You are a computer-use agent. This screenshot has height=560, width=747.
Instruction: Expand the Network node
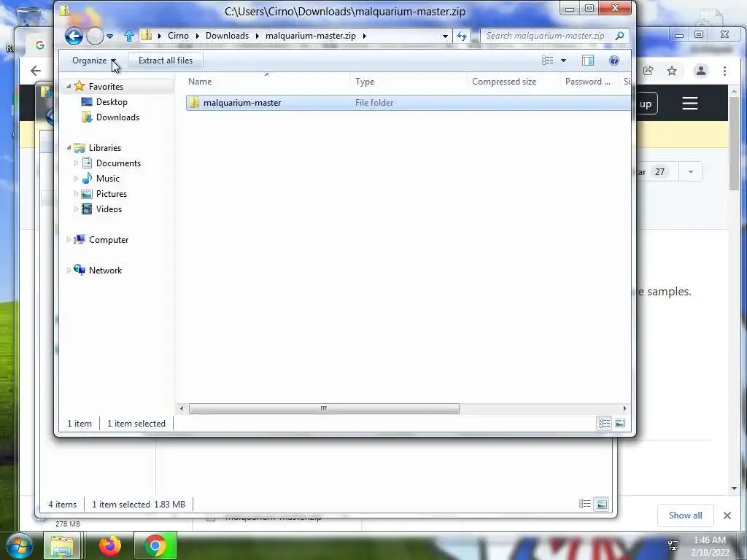(69, 270)
